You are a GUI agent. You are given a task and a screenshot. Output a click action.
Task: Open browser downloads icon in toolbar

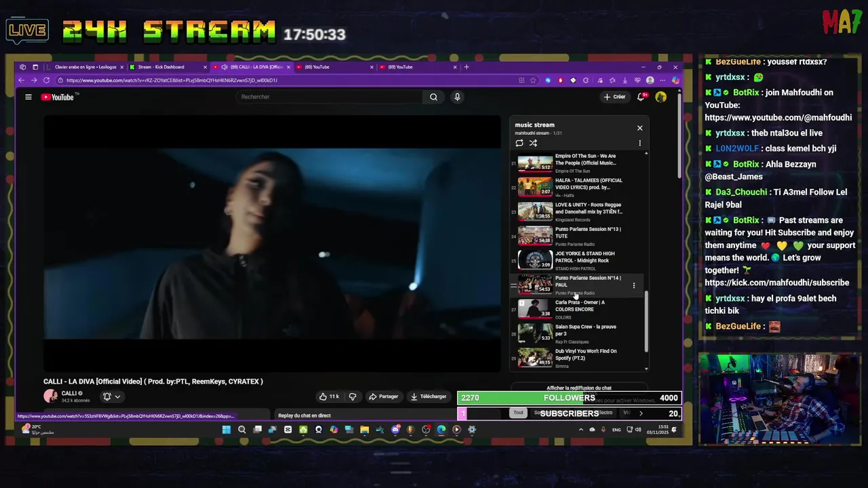click(625, 81)
